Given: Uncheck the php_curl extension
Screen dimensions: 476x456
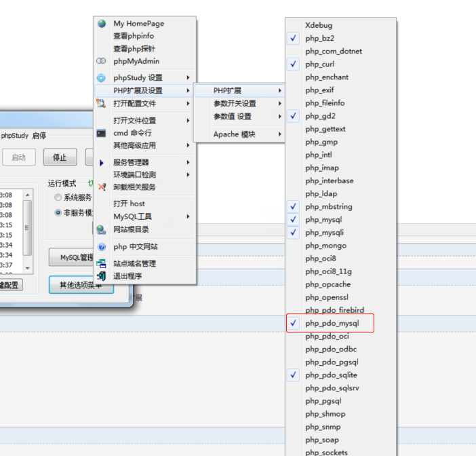Looking at the screenshot, I should (293, 64).
